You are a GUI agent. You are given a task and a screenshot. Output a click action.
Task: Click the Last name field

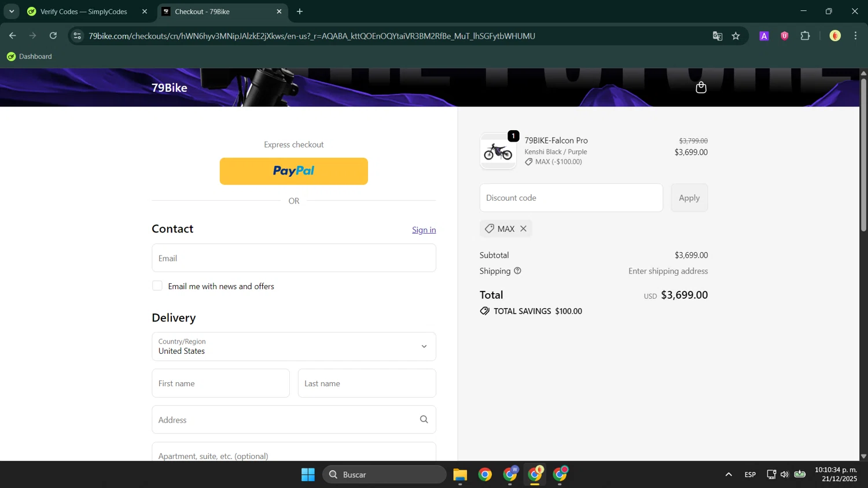[x=367, y=383]
